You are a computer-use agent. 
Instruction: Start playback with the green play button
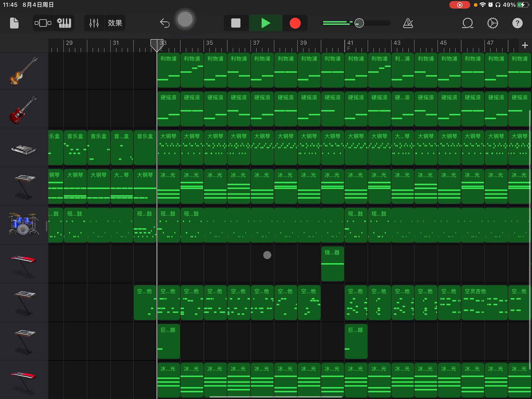(266, 23)
